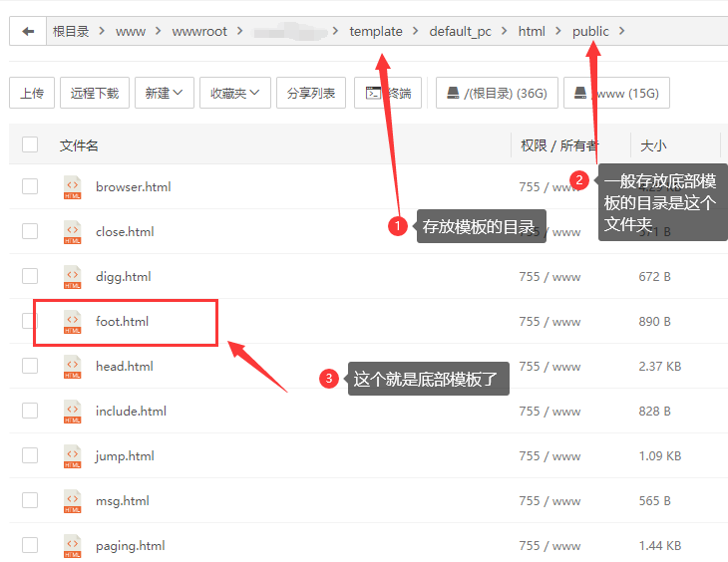Open file name close.html
This screenshot has height=562, width=728.
click(125, 231)
